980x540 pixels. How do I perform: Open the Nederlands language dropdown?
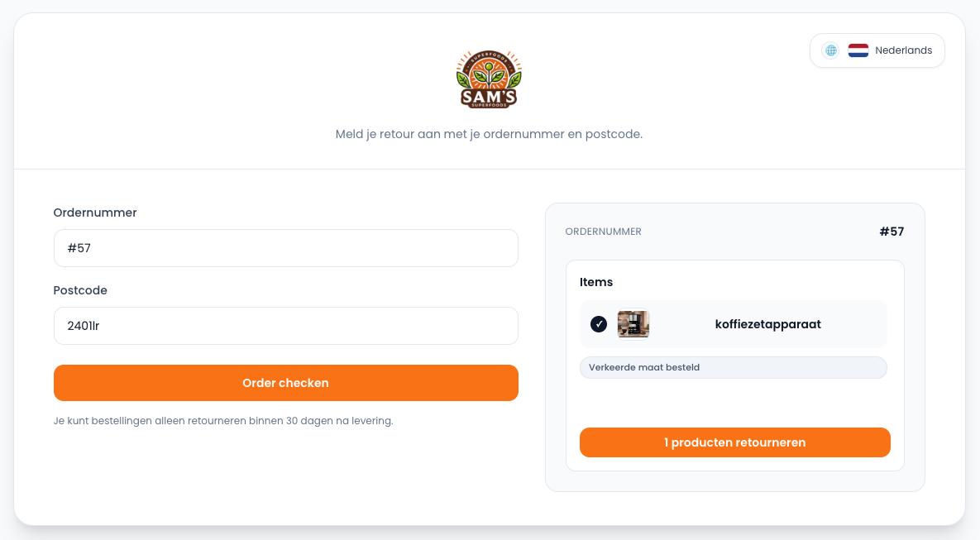pyautogui.click(x=877, y=50)
